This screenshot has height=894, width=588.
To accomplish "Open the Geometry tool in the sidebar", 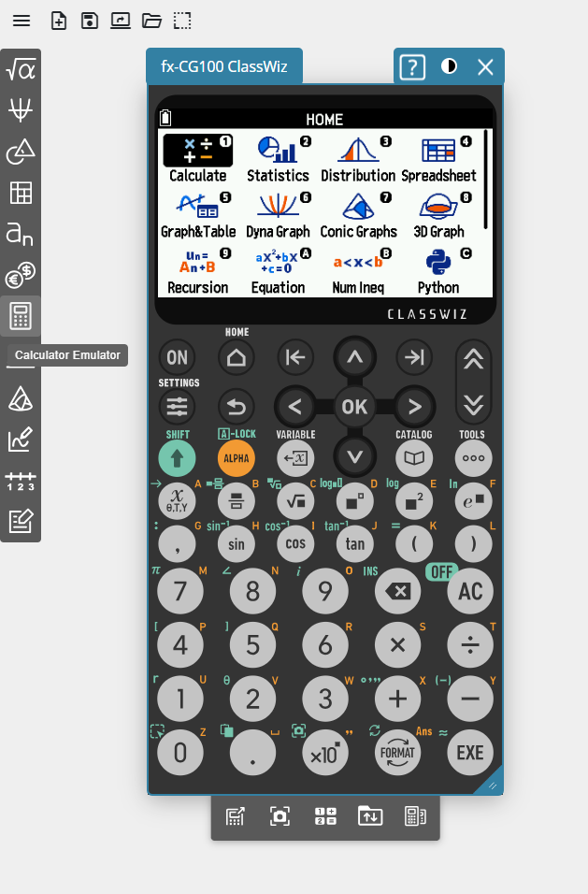I will pos(21,151).
